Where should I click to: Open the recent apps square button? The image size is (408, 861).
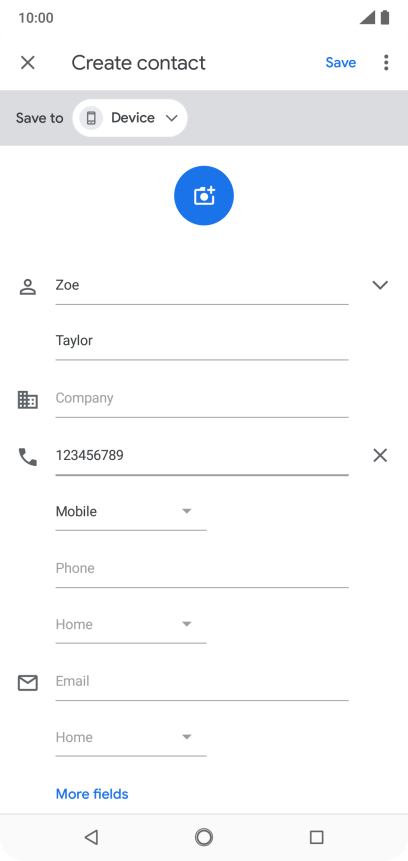[x=316, y=837]
